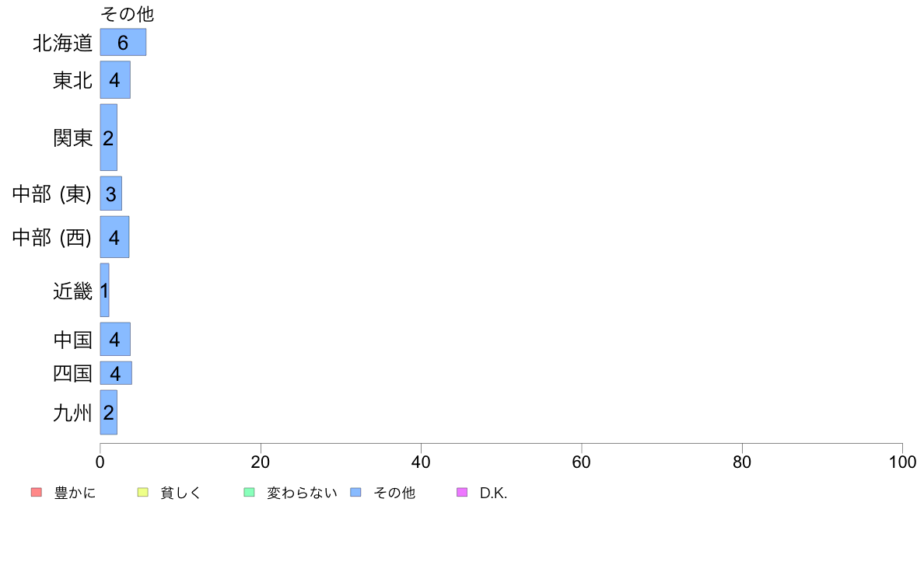Screen dimensions: 924x572
Task: Select the 北海道 bar showing 6
Action: [123, 43]
